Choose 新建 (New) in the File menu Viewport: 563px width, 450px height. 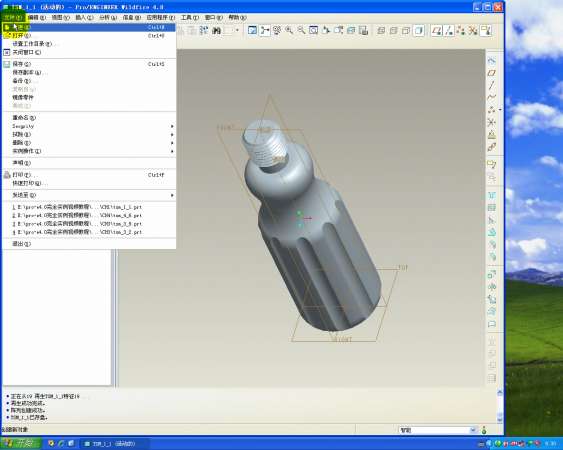tap(89, 27)
